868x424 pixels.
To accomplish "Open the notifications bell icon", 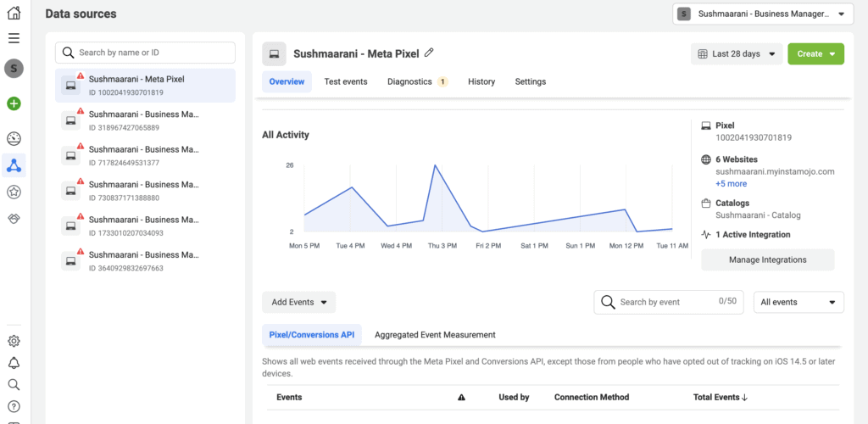I will pyautogui.click(x=14, y=363).
